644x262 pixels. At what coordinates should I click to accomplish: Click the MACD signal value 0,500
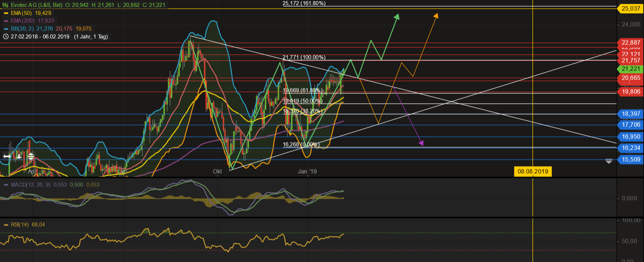click(x=77, y=185)
